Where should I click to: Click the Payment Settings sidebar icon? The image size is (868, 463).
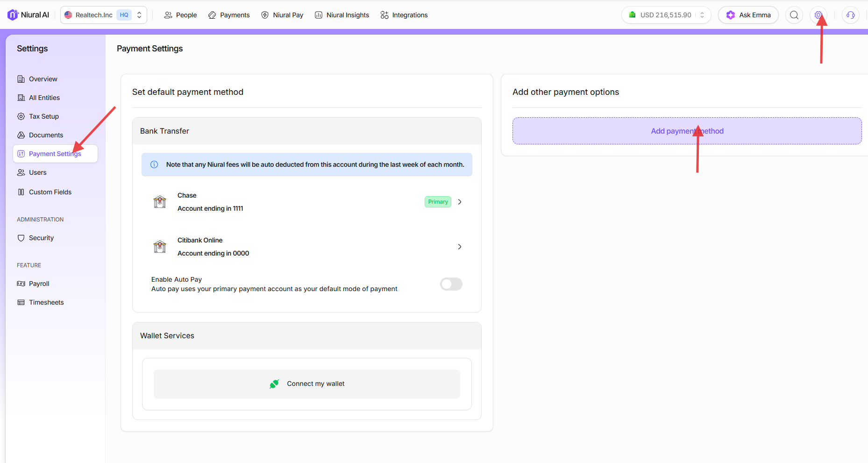pyautogui.click(x=21, y=154)
